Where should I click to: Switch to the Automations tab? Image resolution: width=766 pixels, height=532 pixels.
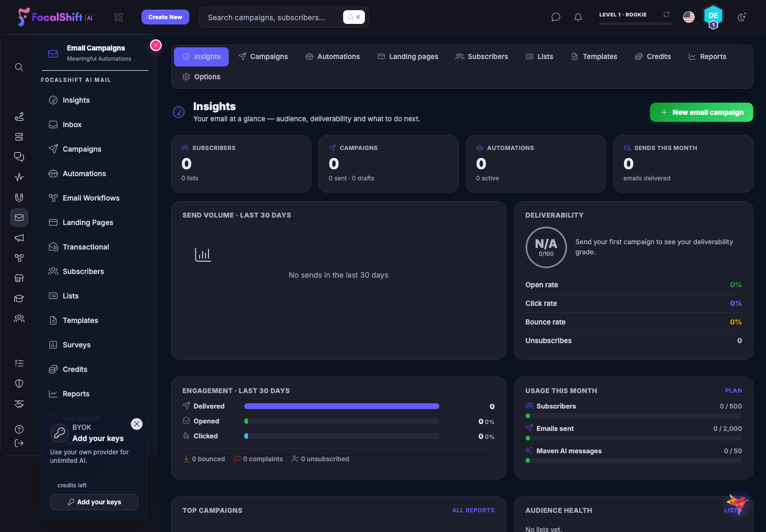332,56
